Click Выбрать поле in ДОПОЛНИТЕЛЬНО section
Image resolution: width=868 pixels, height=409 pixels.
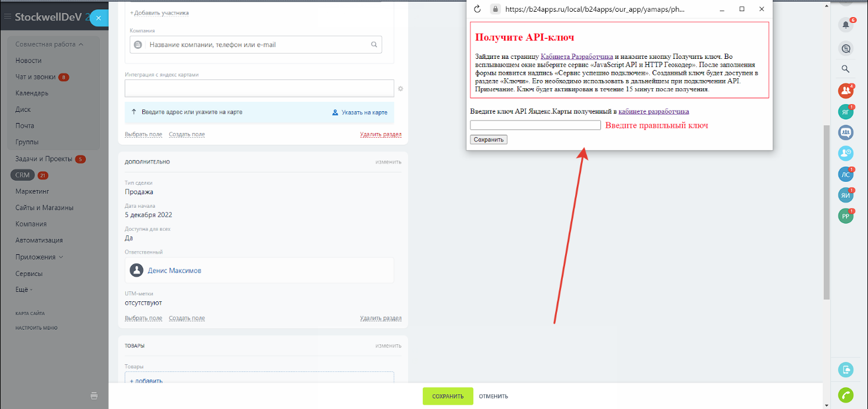tap(143, 318)
